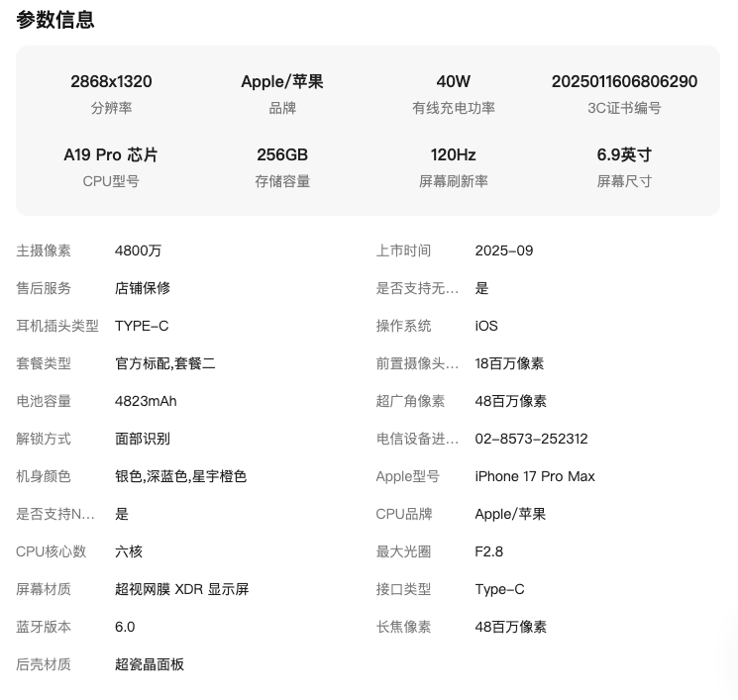Click the 256GB storage capacity value
This screenshot has height=700, width=738.
282,154
